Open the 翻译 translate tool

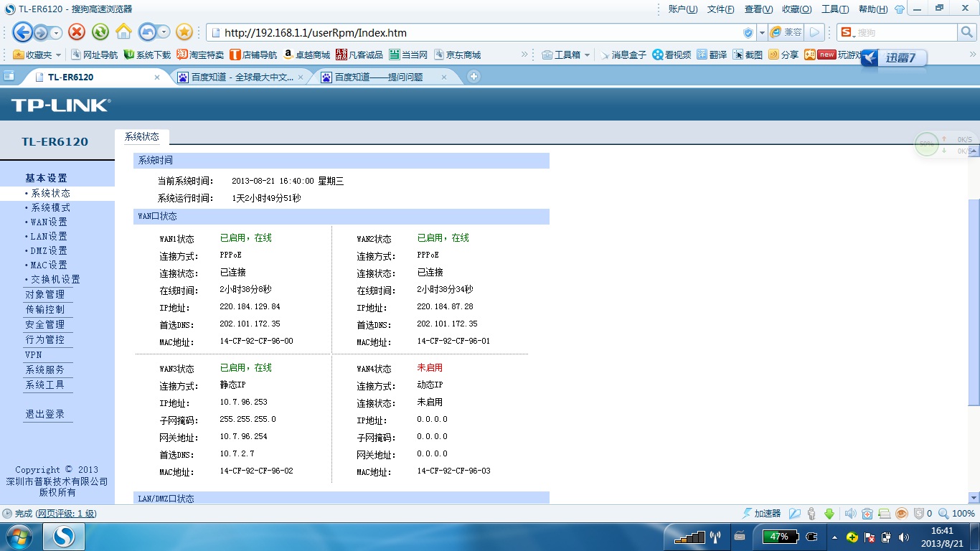(x=712, y=55)
